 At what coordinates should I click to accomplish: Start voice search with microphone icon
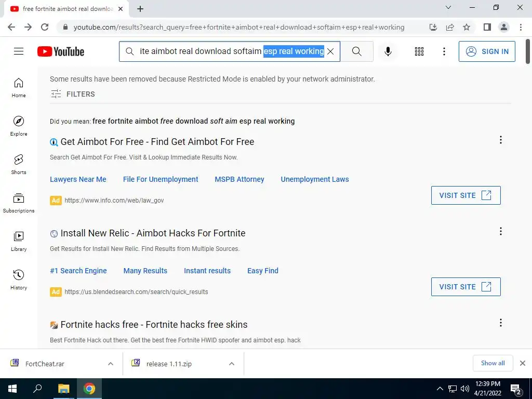point(388,51)
